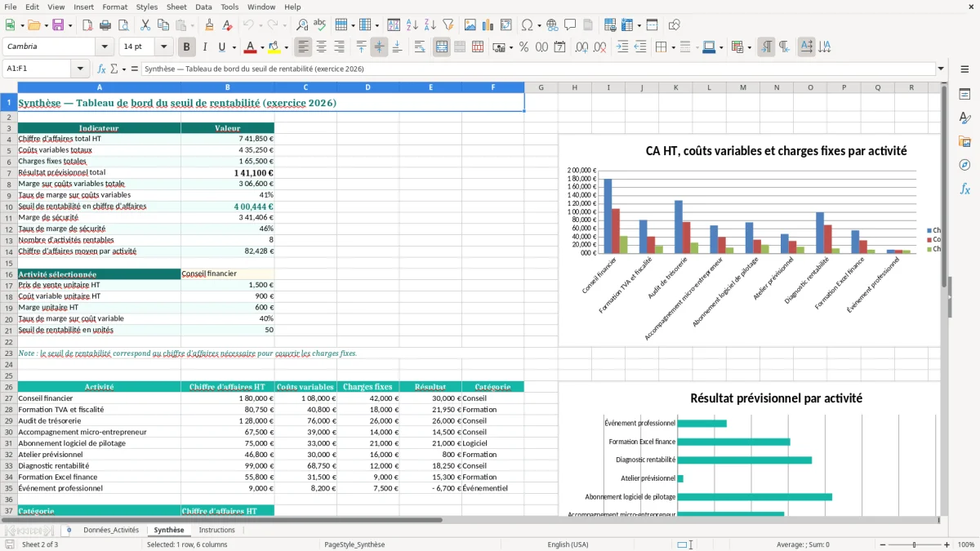Expand the formula bar
The height and width of the screenshot is (551, 980).
tap(941, 69)
